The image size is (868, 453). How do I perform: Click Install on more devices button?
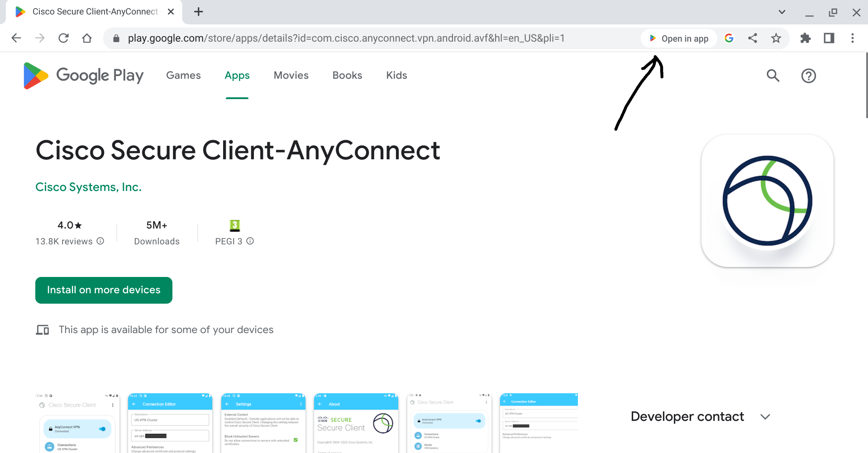point(104,290)
